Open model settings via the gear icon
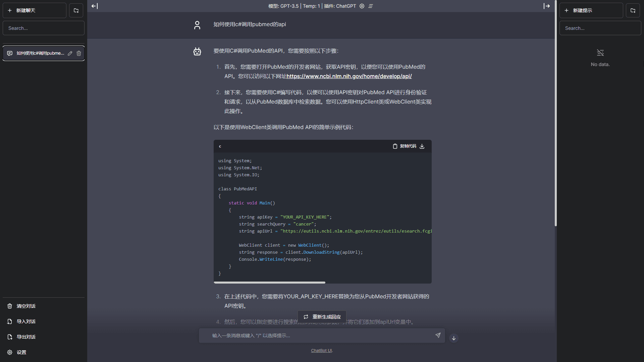 (x=362, y=6)
